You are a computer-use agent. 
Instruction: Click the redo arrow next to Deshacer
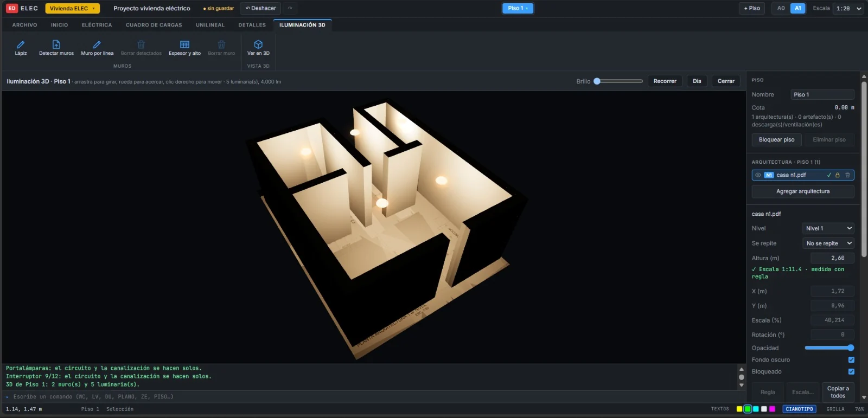point(290,8)
